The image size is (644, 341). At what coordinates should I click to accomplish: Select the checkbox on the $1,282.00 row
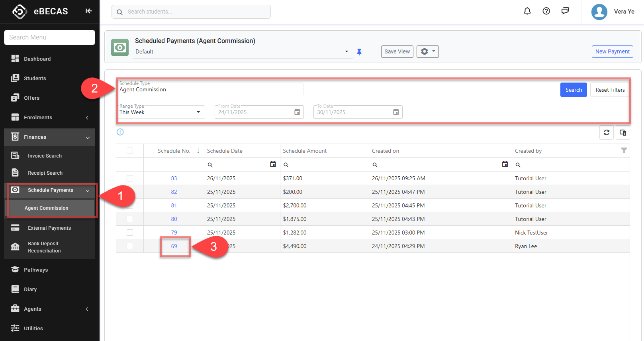[x=130, y=233]
